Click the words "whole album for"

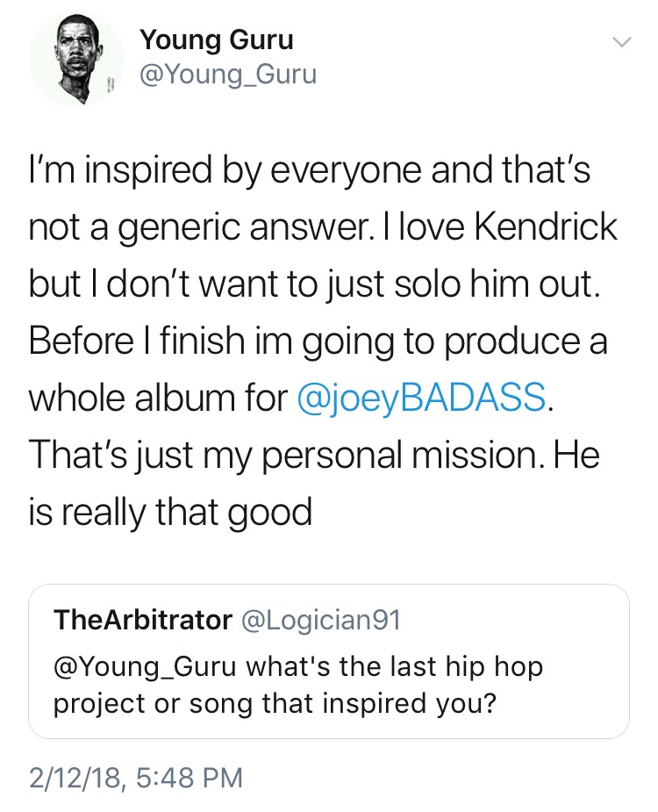click(158, 399)
